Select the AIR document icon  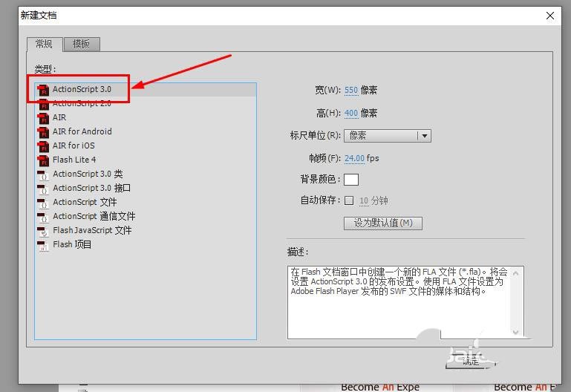pos(43,118)
